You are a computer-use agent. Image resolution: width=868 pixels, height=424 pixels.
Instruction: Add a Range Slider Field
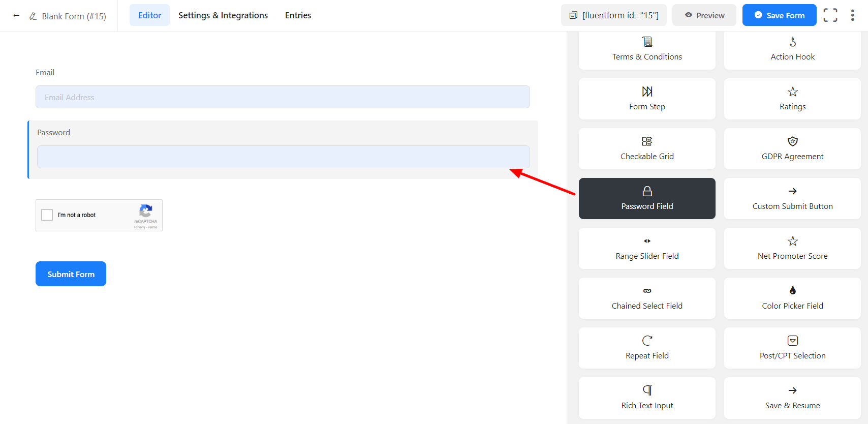[647, 248]
